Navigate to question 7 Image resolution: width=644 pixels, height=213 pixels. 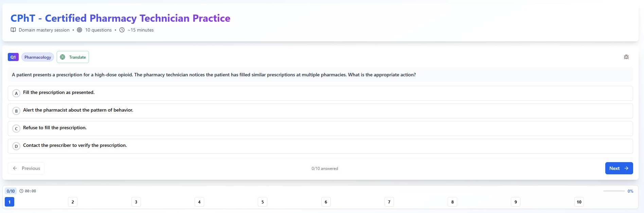tap(389, 202)
